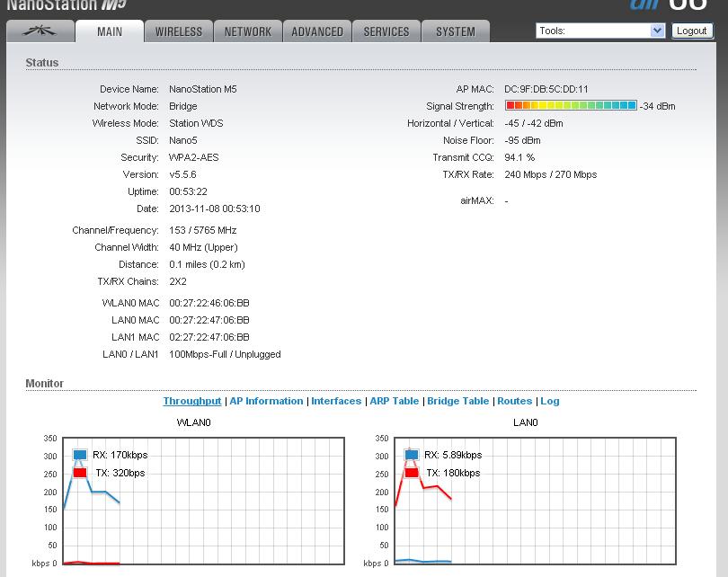
Task: Click the Noise Floor value -95 dBm
Action: 522,140
